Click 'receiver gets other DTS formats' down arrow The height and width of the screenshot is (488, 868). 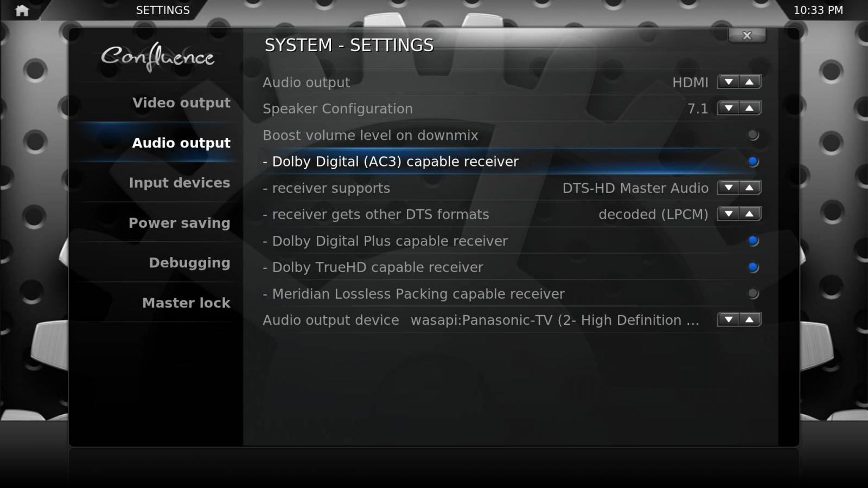729,214
